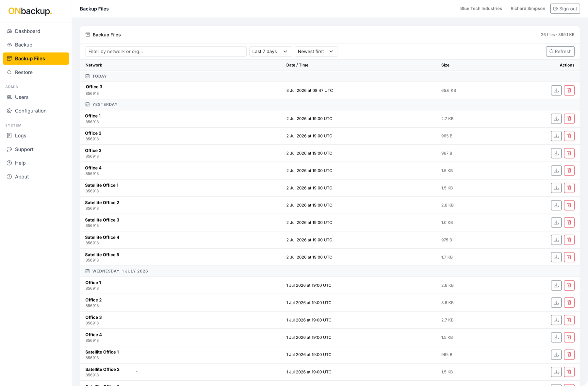Delete the 2 Jul Office 3 backup

569,153
